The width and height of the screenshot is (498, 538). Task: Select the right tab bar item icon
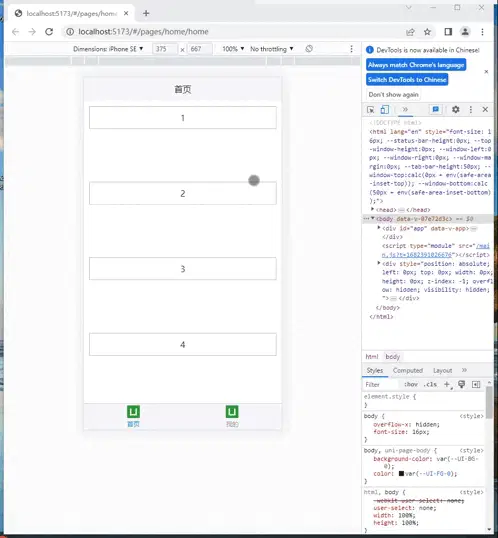point(232,412)
